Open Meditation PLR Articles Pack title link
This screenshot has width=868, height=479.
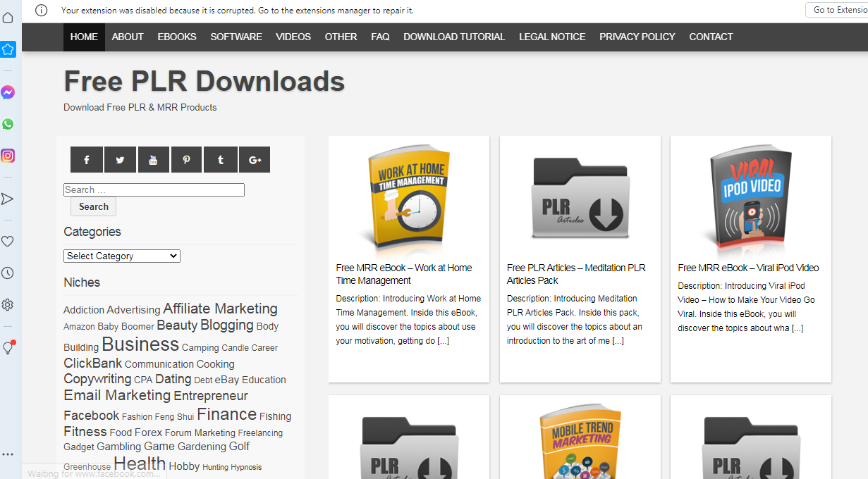576,274
